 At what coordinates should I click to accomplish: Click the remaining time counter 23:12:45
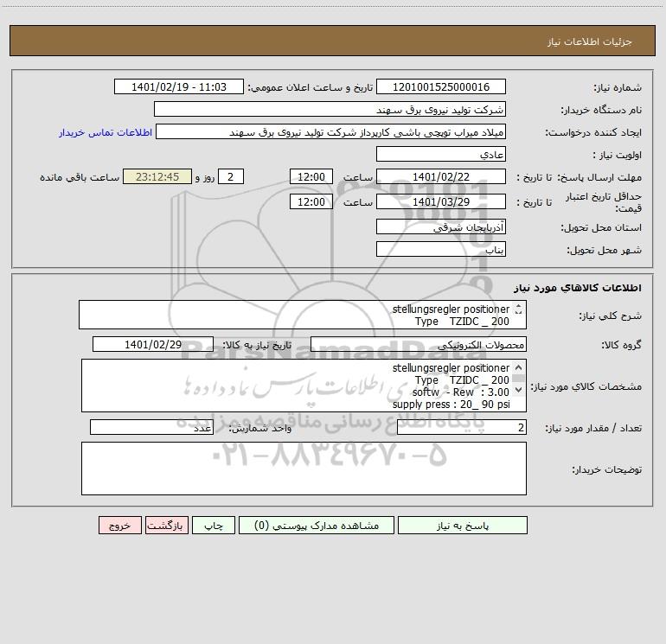157,176
